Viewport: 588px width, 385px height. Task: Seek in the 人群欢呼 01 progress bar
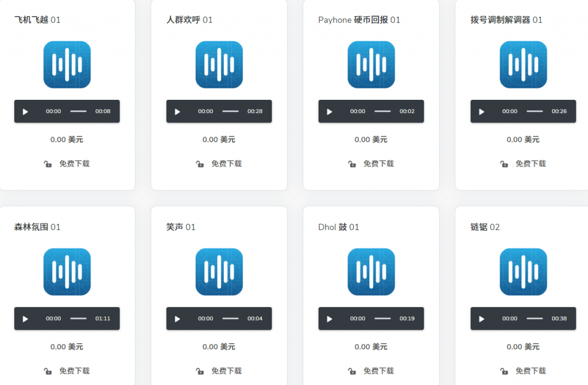(230, 111)
